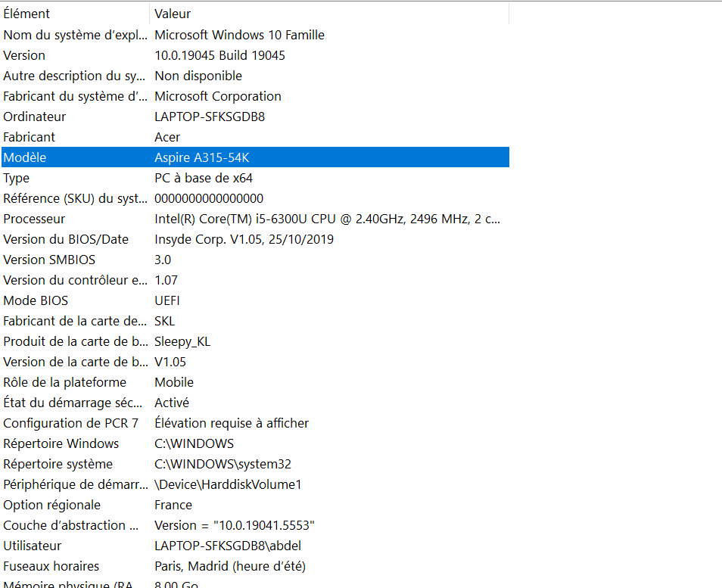Click the LAPTOP-SFKSGDB8\abdel user value
This screenshot has width=722, height=588.
coord(228,546)
